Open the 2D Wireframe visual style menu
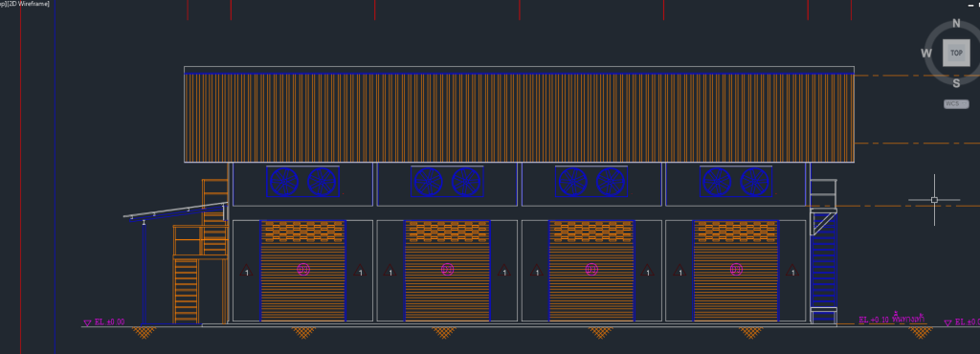 click(x=25, y=4)
